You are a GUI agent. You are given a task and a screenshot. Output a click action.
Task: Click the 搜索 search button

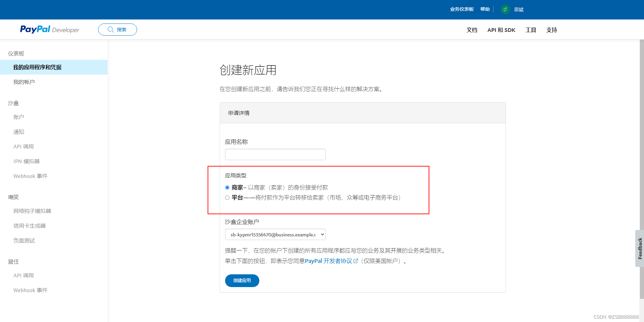(118, 30)
